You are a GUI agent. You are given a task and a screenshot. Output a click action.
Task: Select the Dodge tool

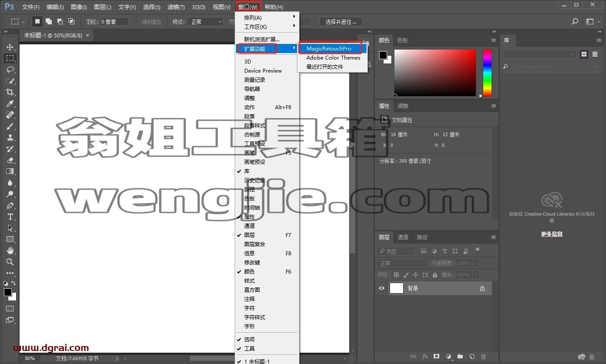click(10, 194)
